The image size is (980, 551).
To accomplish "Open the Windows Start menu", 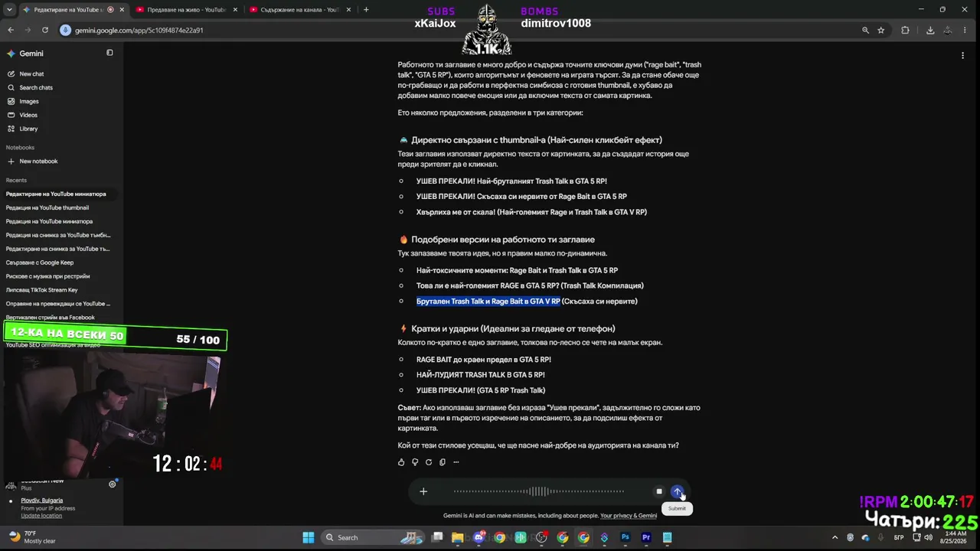I will pos(308,537).
